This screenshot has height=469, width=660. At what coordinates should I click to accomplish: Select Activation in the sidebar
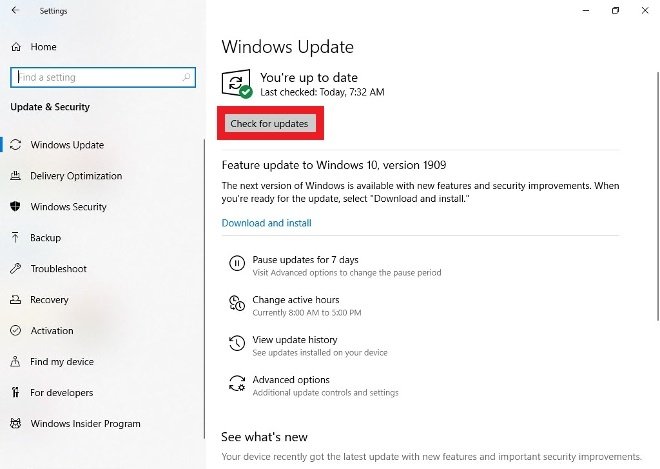point(52,330)
